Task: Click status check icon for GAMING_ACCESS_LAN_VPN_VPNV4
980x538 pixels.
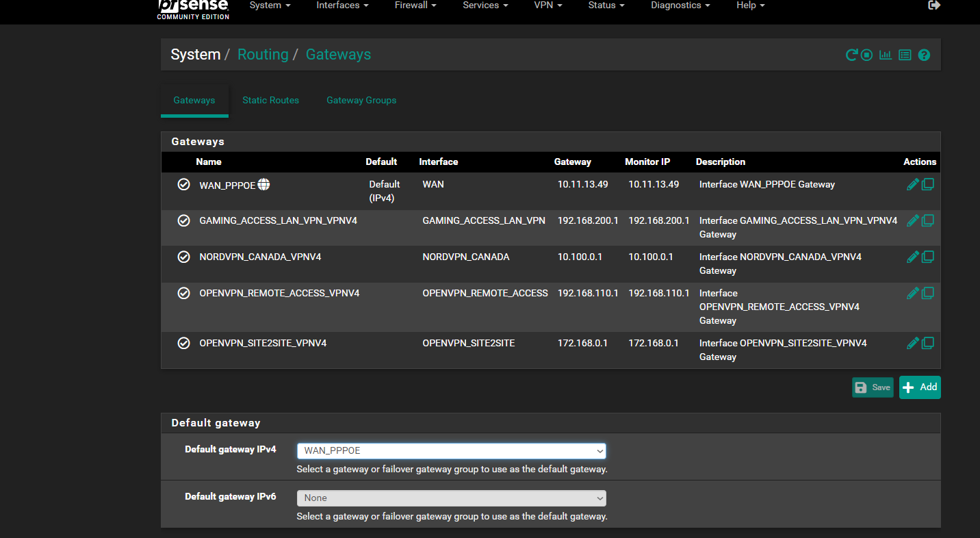Action: click(x=183, y=220)
